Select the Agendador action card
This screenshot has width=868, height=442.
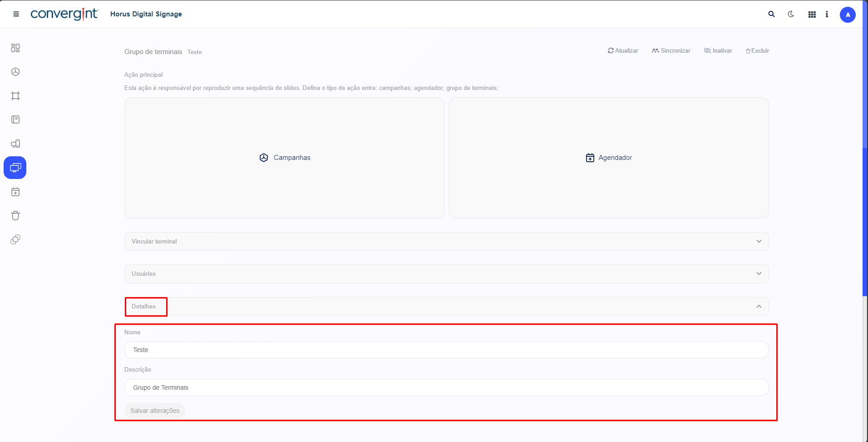point(608,158)
